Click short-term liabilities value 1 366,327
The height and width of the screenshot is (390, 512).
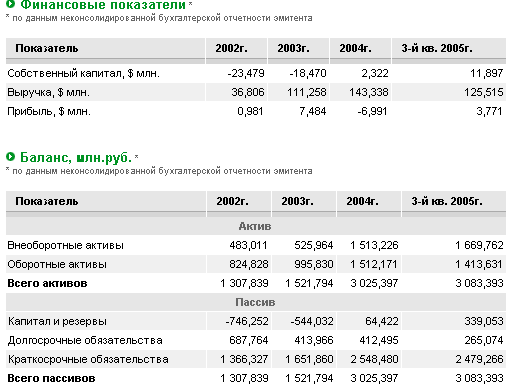coord(244,360)
